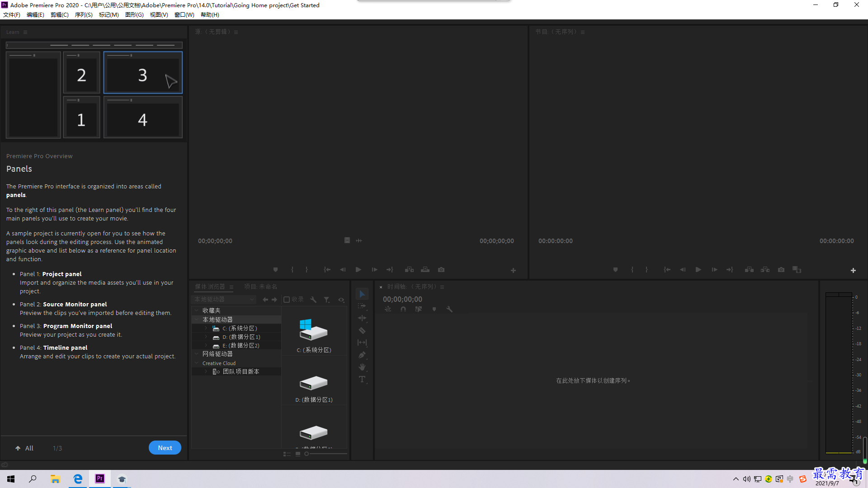The image size is (868, 488).
Task: Click the slip tool icon in timeline
Action: point(362,343)
